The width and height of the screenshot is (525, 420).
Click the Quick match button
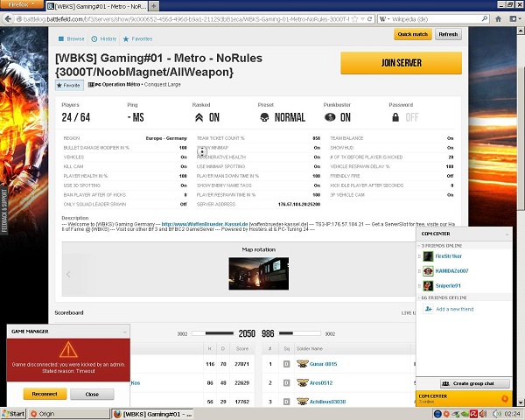coord(412,34)
